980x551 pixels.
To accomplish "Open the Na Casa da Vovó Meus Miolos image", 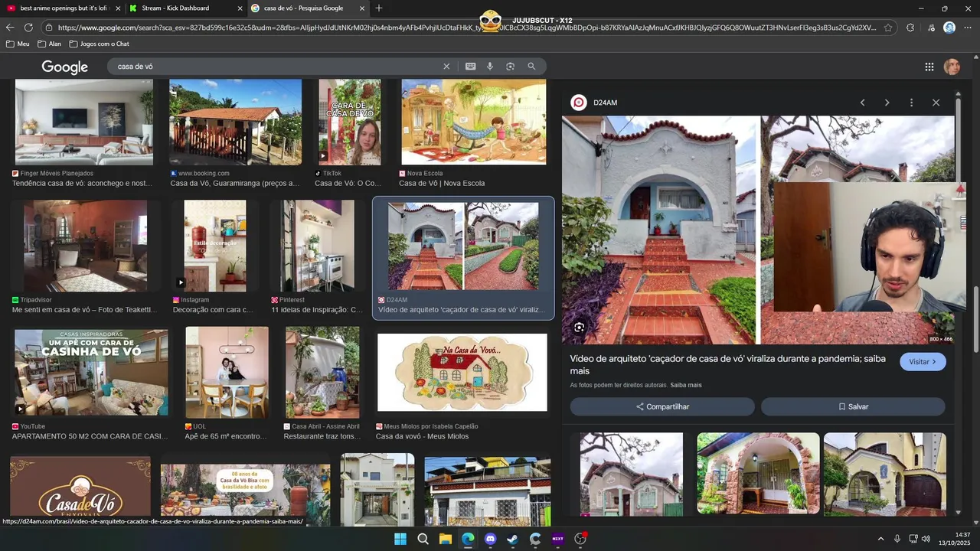I will (x=462, y=373).
